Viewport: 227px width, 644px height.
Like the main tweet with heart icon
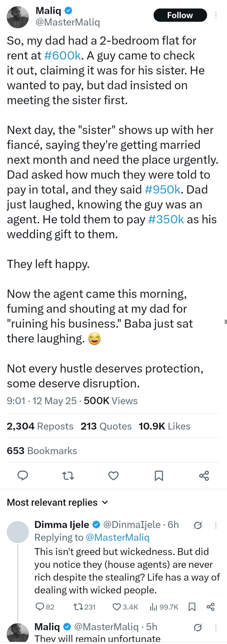click(x=113, y=476)
